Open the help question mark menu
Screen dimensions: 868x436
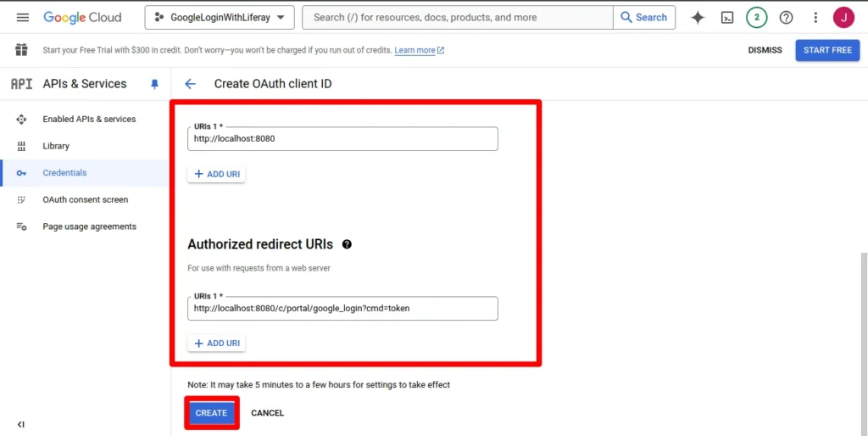pyautogui.click(x=786, y=17)
